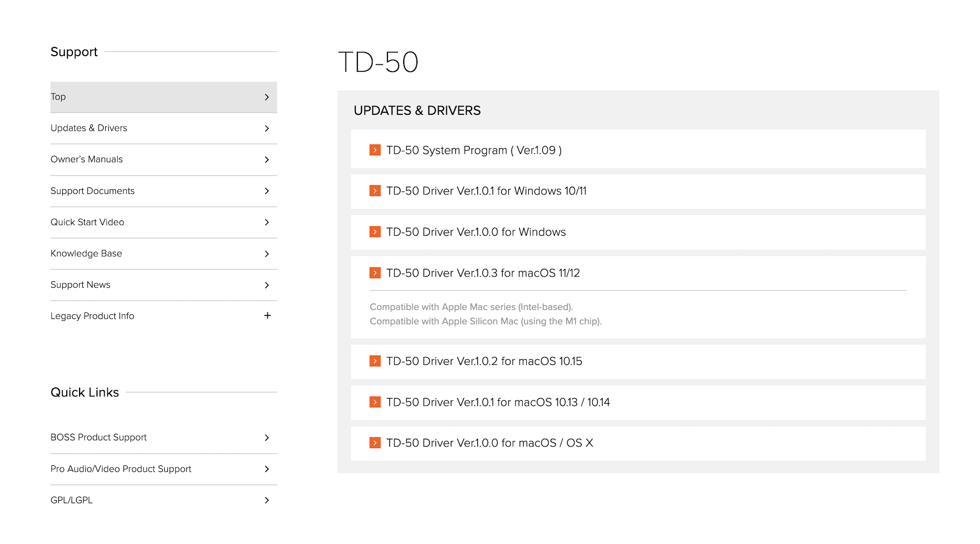This screenshot has width=980, height=544.
Task: Click orange arrow icon for Windows 10/11 driver
Action: (375, 191)
